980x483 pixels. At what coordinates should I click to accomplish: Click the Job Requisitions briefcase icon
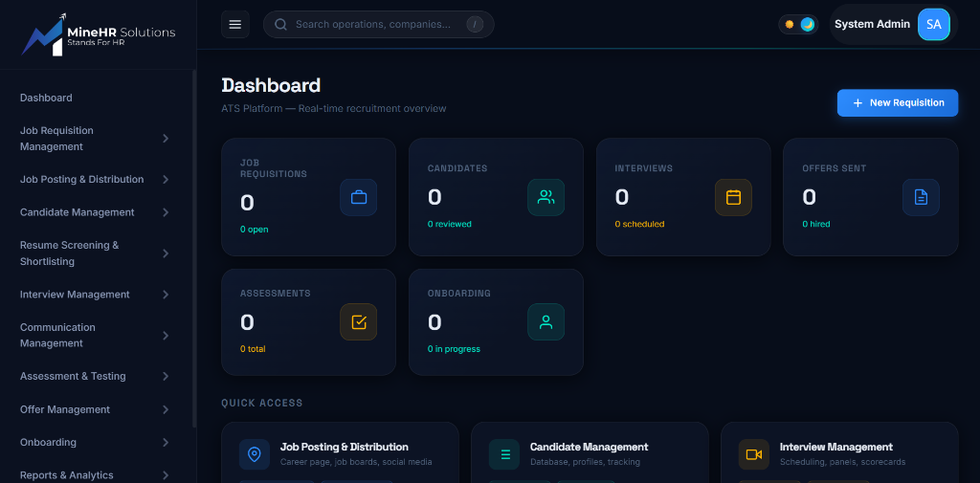[x=359, y=197]
